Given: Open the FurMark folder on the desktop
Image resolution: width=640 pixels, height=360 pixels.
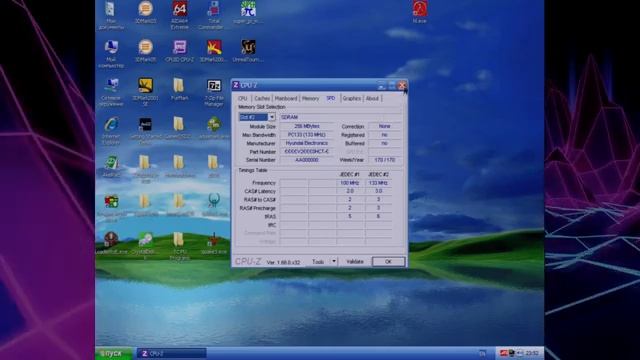Looking at the screenshot, I should click(179, 89).
